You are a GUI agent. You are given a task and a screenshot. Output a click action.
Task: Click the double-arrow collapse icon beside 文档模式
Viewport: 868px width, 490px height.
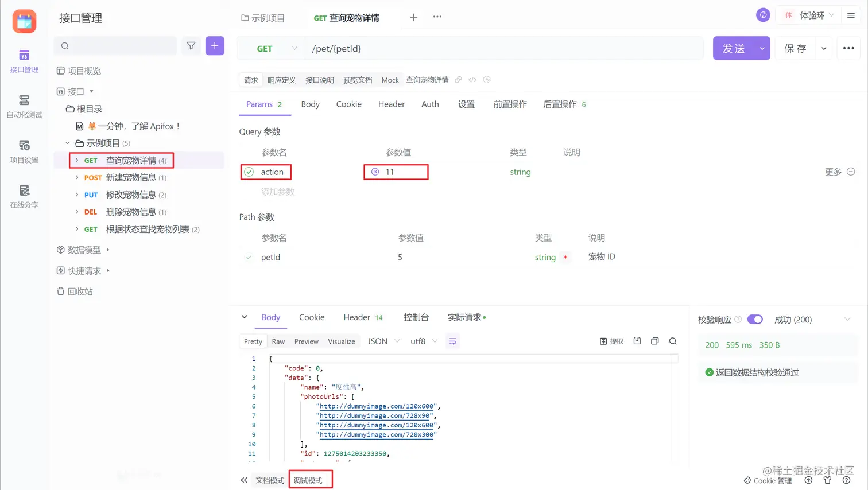[x=244, y=480]
